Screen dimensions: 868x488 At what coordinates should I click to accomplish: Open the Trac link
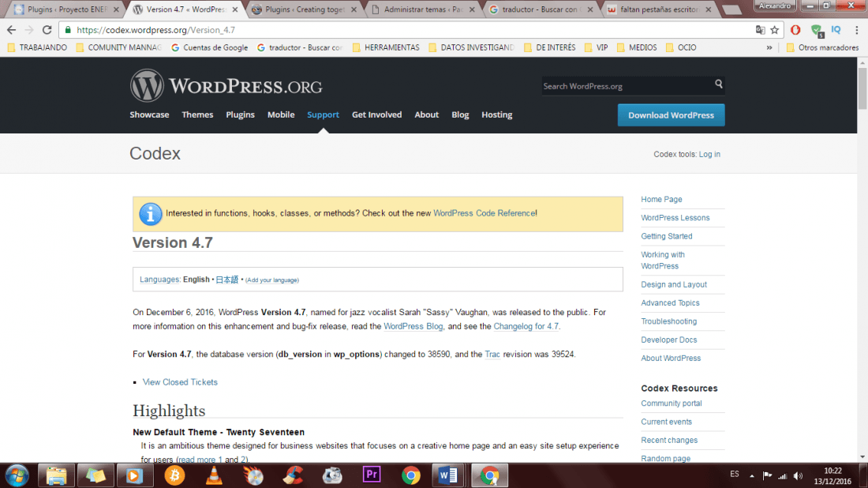[492, 354]
